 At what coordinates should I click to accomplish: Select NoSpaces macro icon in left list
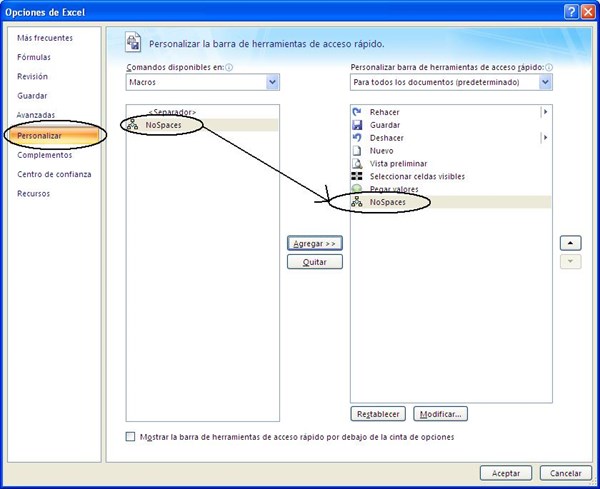132,124
